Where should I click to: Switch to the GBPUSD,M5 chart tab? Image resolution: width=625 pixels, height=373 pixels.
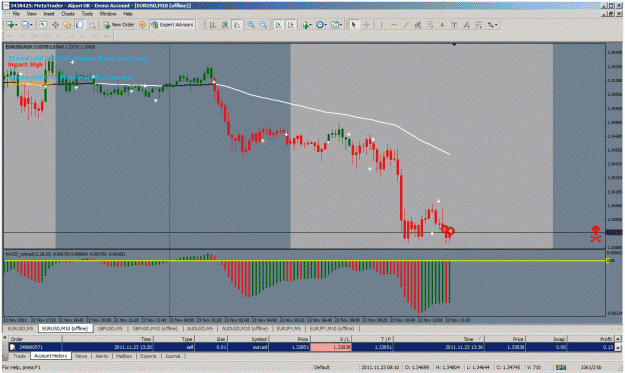point(110,328)
